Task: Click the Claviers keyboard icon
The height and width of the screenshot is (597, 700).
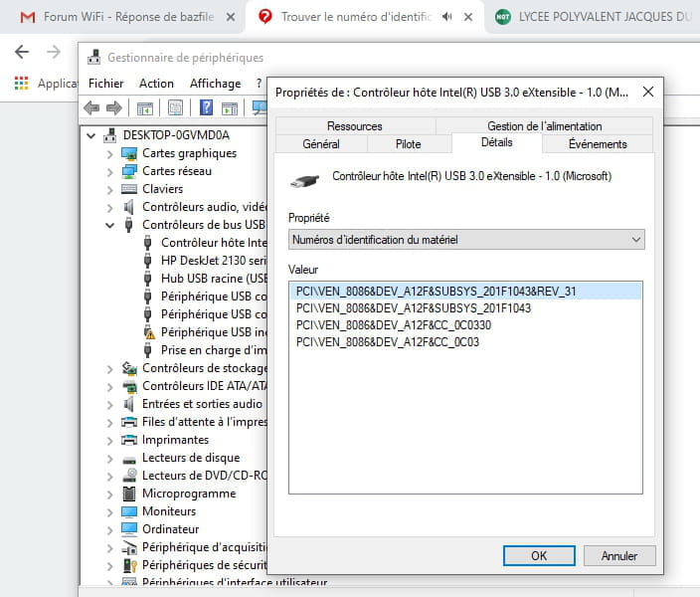Action: pos(129,189)
